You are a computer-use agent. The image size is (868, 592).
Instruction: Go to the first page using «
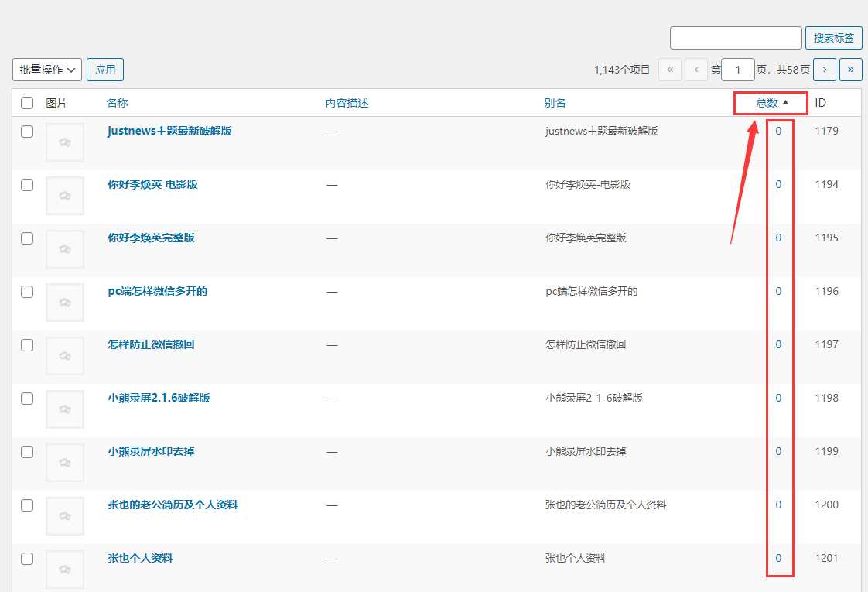tap(669, 70)
